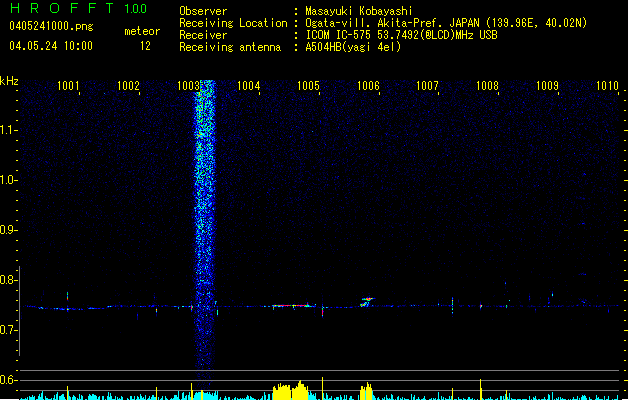Click ICOM IC-575 53.7492 receiver value
The image size is (629, 400).
[402, 35]
